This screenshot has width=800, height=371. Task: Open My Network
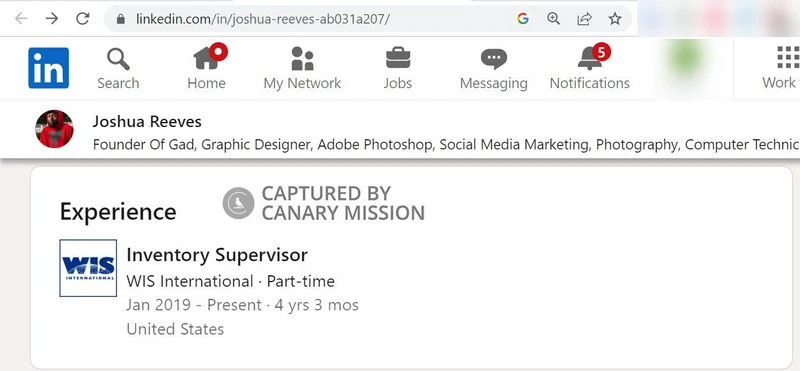point(303,69)
